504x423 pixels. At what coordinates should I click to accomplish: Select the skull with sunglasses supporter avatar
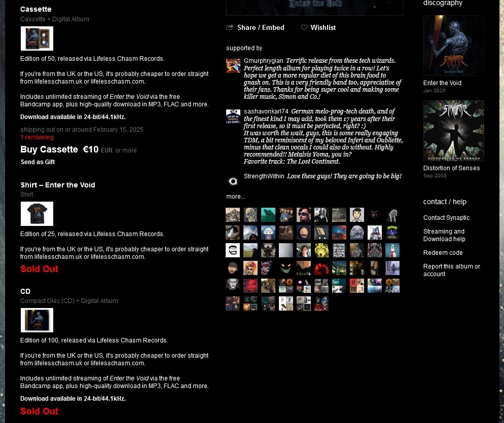(250, 215)
